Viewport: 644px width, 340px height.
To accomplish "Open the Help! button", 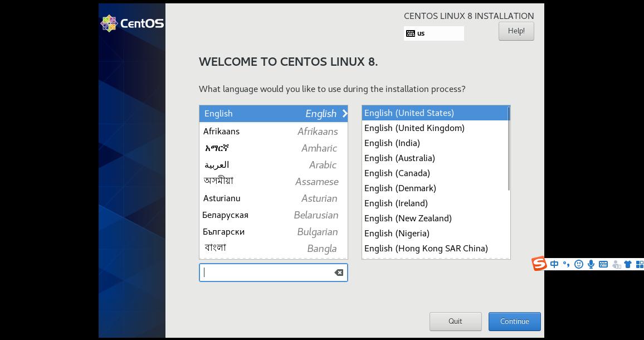I will pos(516,31).
